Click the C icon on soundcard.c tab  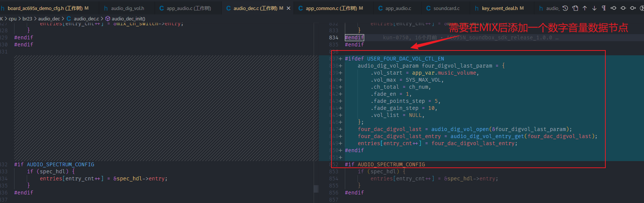tap(428, 8)
